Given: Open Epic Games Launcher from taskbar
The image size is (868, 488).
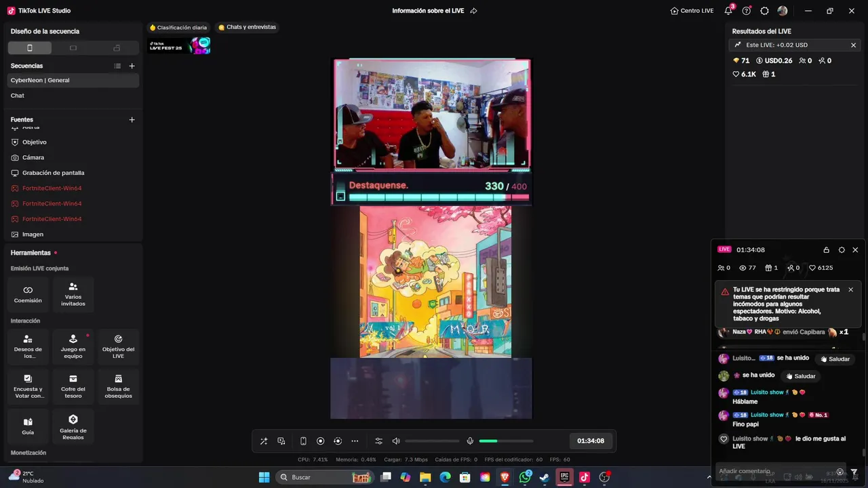Looking at the screenshot, I should pos(564,477).
